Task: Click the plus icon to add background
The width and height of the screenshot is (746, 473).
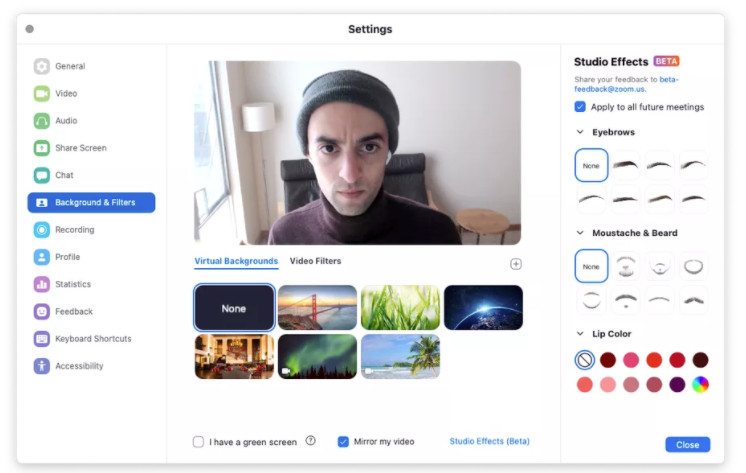Action: click(x=516, y=264)
